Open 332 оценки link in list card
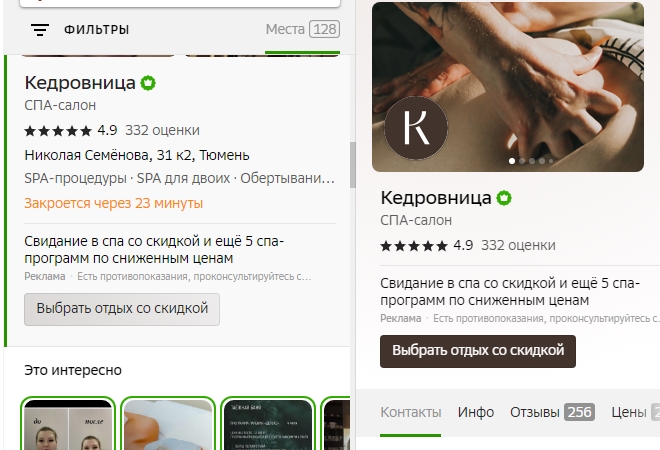660x450 pixels. pyautogui.click(x=162, y=130)
